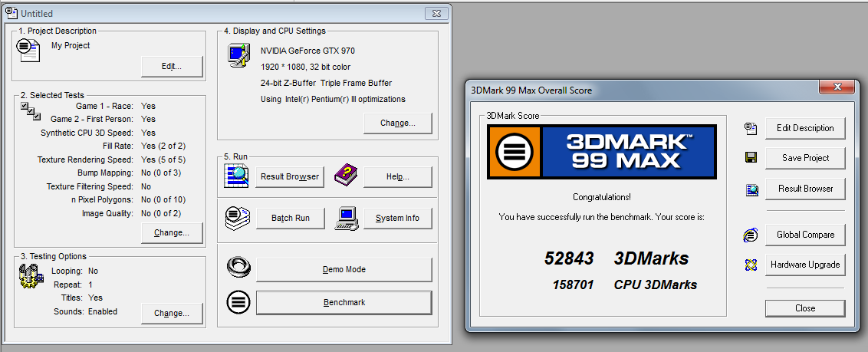868x352 pixels.
Task: Click the Sounds: Enabled option text
Action: [x=85, y=311]
